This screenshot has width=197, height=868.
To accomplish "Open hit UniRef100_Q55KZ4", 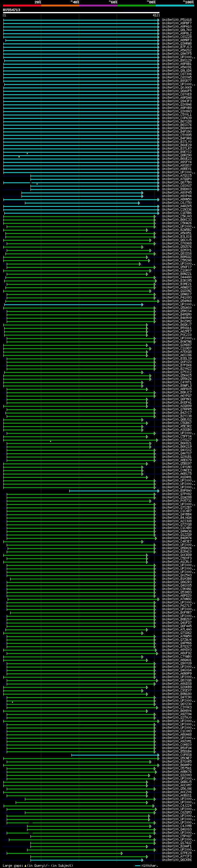I will click(177, 379).
